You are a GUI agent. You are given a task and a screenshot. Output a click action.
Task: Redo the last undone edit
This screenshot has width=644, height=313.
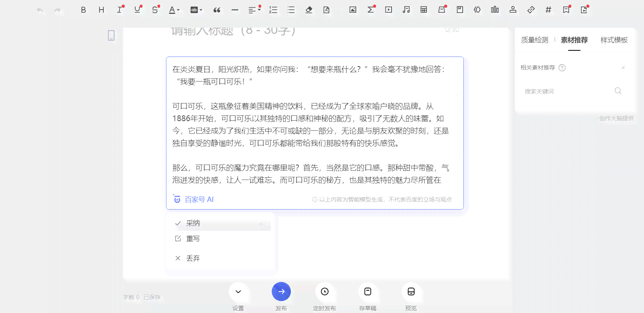pos(58,10)
